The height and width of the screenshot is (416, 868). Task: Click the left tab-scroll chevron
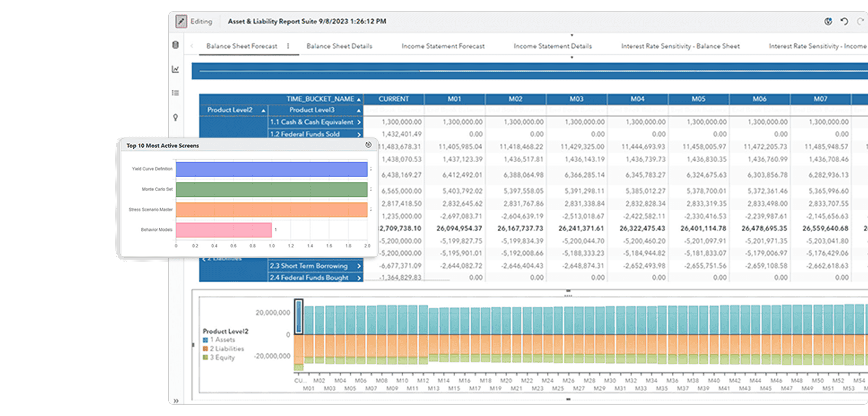pos(192,46)
